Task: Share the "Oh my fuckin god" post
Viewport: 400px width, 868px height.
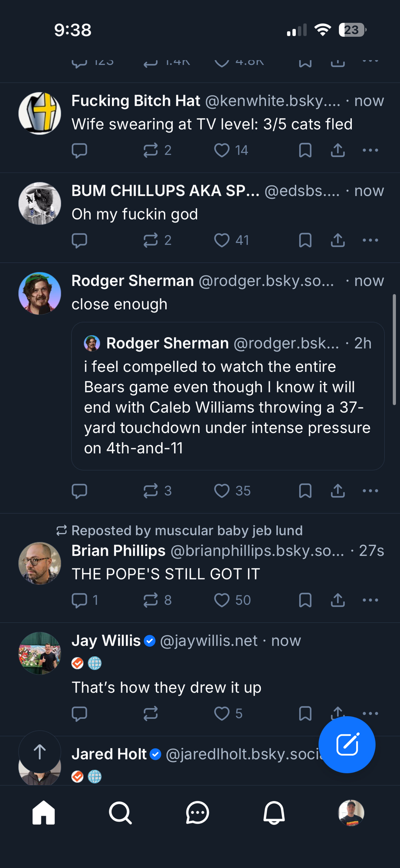Action: pyautogui.click(x=338, y=240)
